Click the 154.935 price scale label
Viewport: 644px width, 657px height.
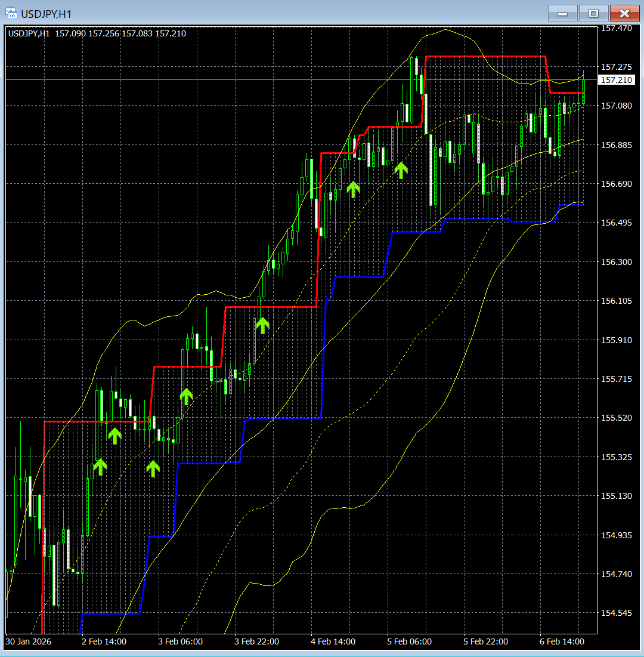617,535
